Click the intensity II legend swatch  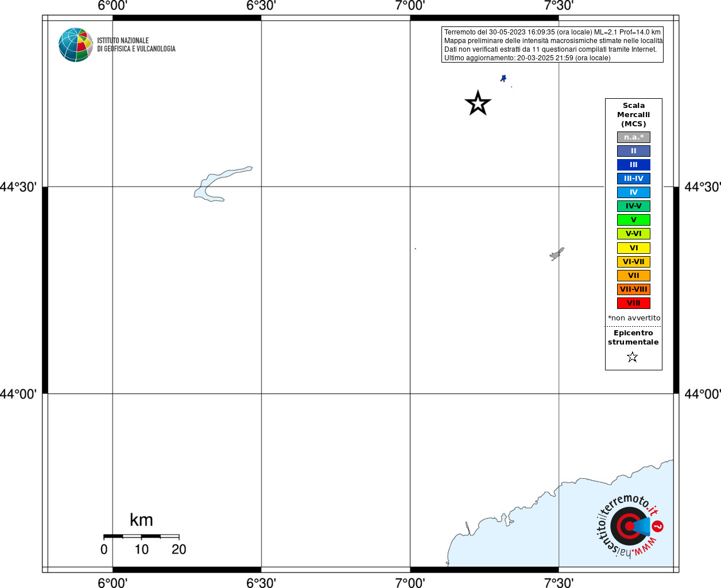634,151
